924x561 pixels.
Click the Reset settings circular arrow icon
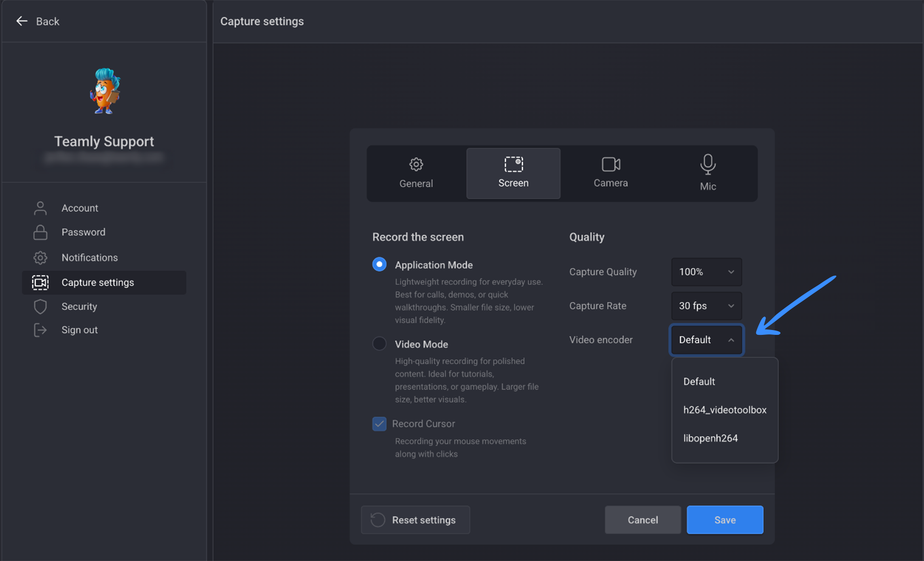click(378, 520)
